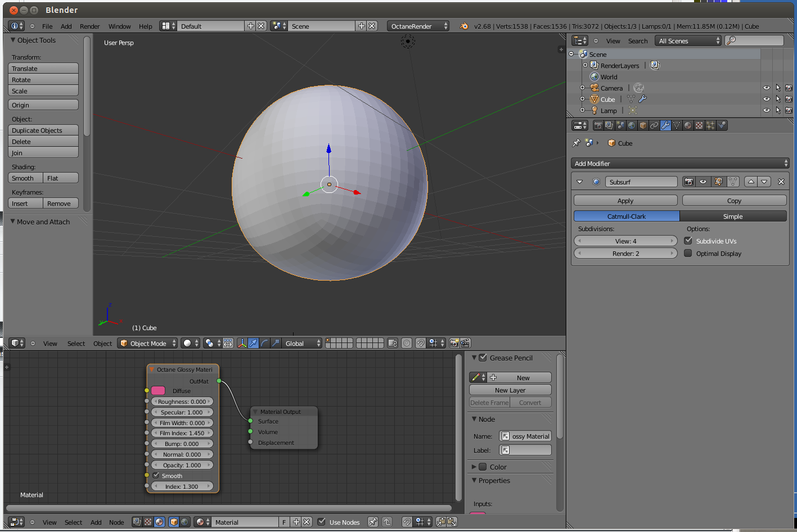
Task: Click the paste nodes clipboard icon
Action: click(x=452, y=522)
